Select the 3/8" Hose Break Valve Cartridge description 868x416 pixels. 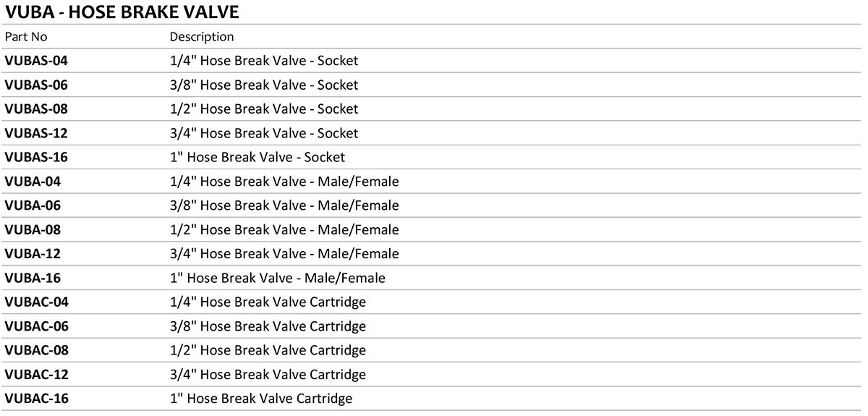point(268,326)
